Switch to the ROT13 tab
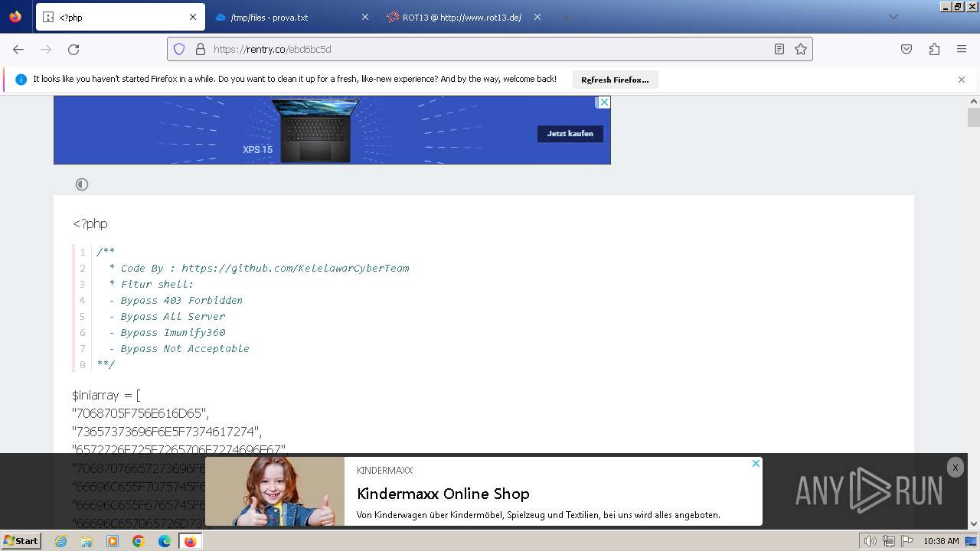The height and width of the screenshot is (551, 980). tap(464, 17)
